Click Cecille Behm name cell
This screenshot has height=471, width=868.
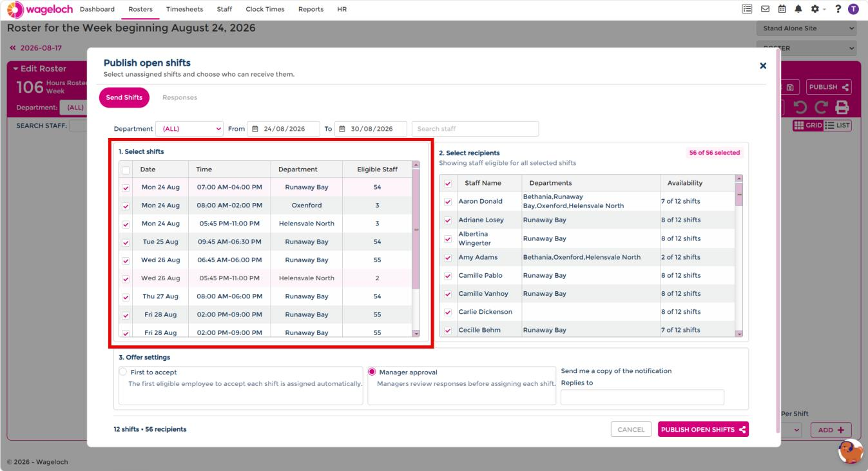pyautogui.click(x=479, y=330)
